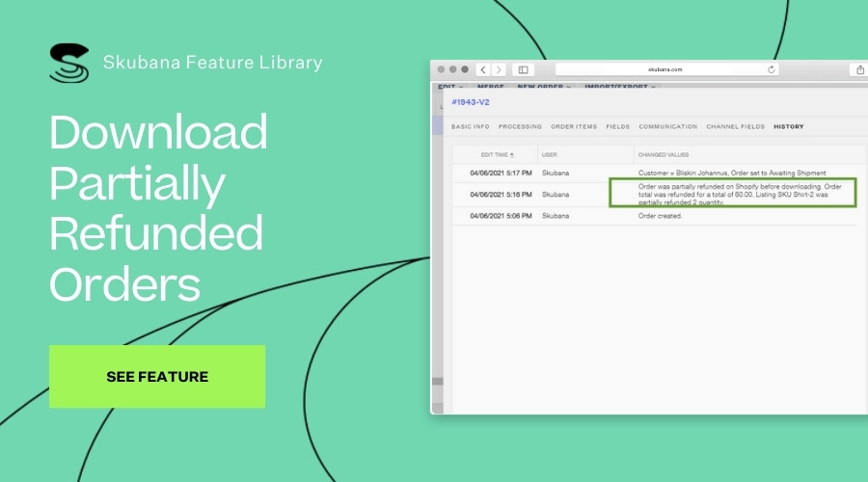Switch to the Communication tab

tap(667, 126)
